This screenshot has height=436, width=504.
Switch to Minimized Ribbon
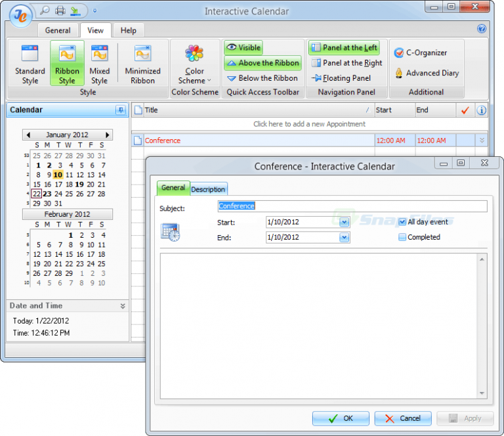(142, 64)
